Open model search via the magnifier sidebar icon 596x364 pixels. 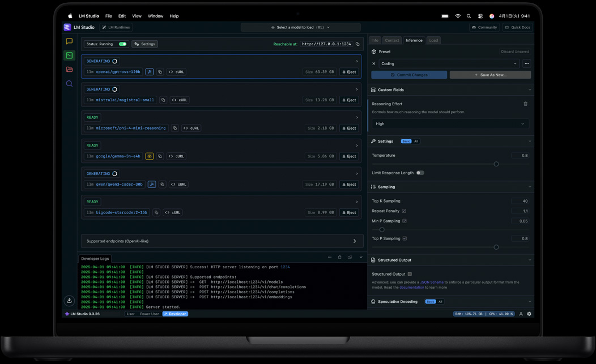click(x=69, y=83)
